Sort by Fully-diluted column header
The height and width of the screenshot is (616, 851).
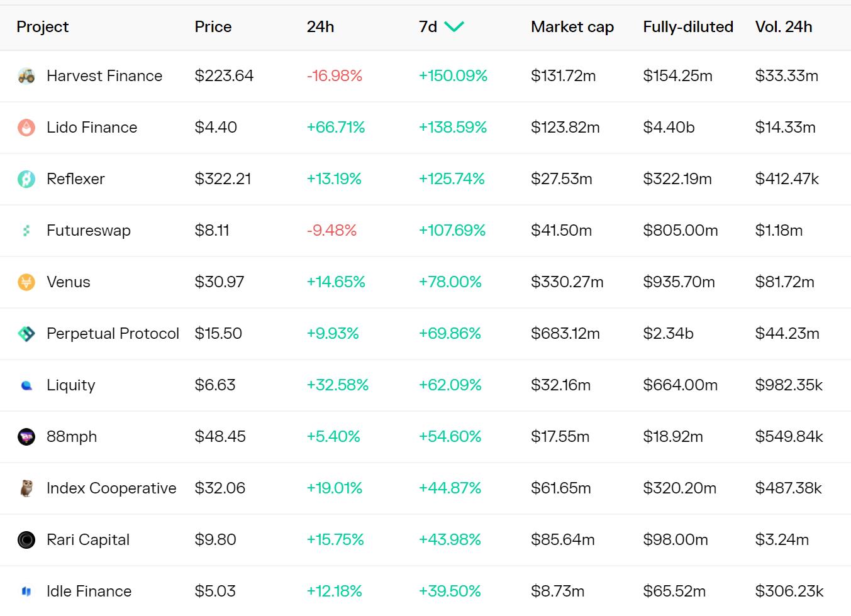pyautogui.click(x=687, y=26)
